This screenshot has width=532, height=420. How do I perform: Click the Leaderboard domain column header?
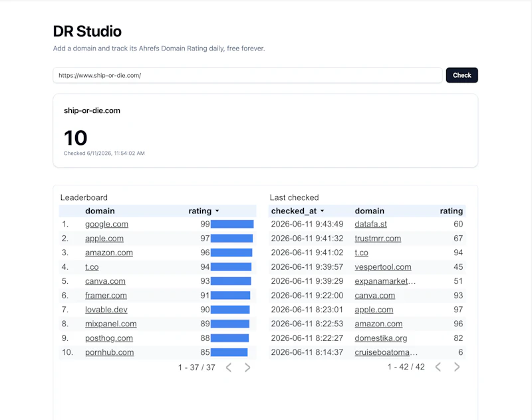point(100,211)
